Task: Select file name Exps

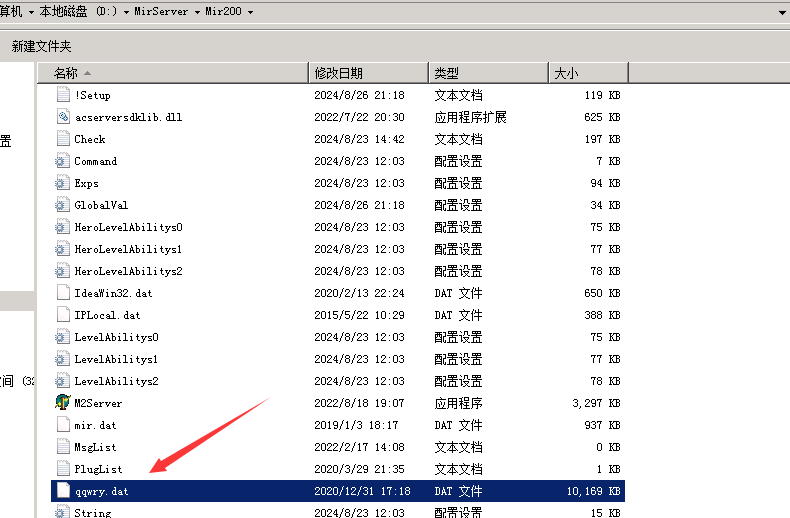Action: tap(87, 183)
